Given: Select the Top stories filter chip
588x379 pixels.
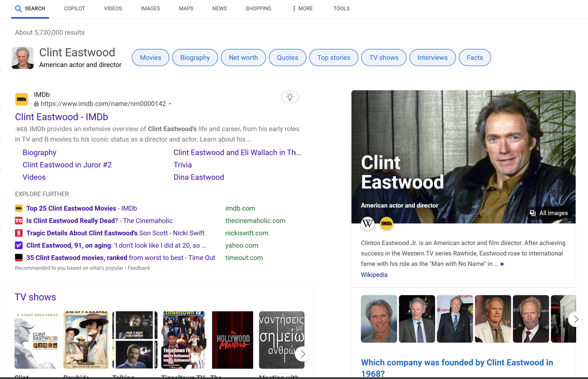Looking at the screenshot, I should pyautogui.click(x=333, y=58).
